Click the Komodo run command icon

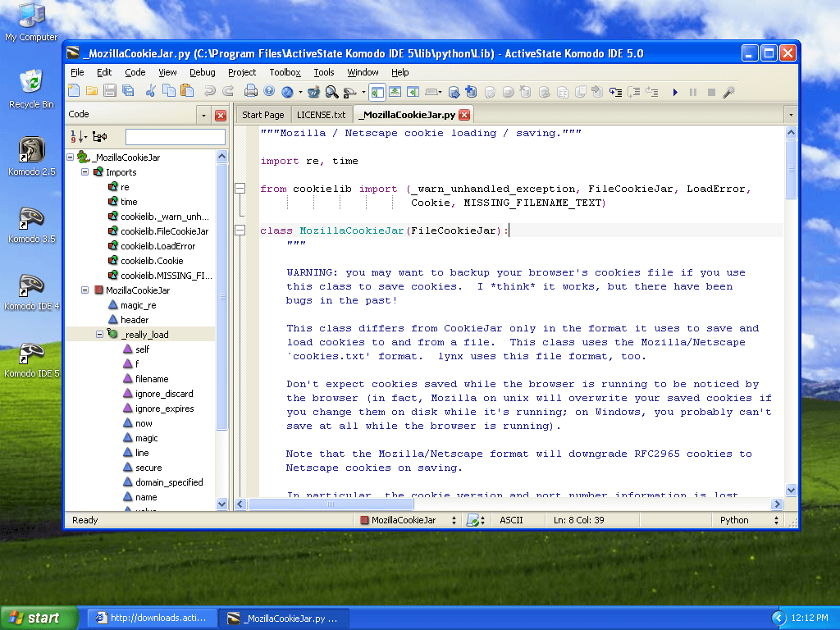(x=349, y=93)
